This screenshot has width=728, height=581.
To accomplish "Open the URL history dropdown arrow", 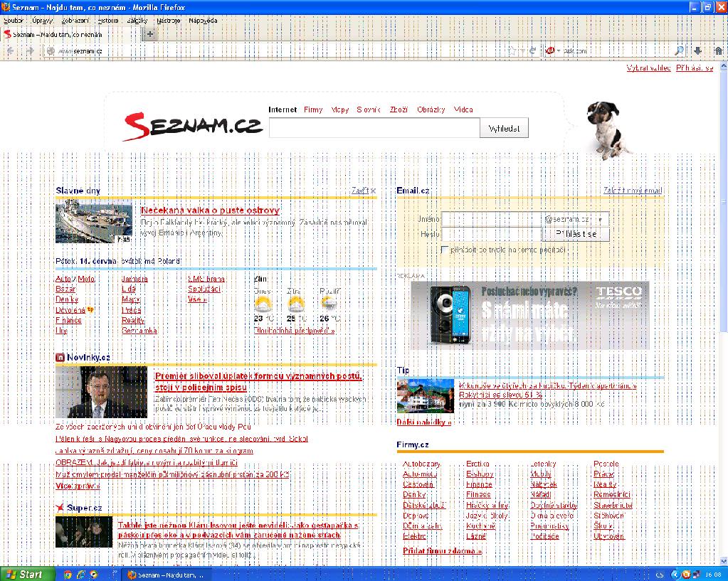I will 523,51.
